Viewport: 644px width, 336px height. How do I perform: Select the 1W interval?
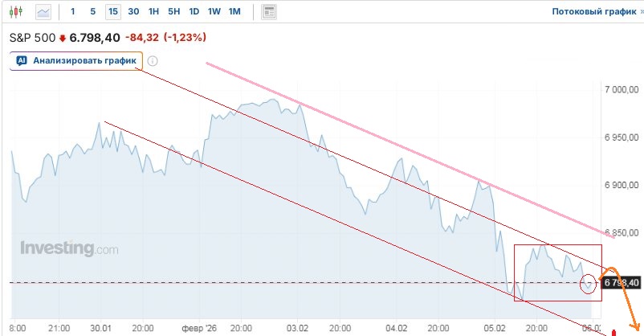(x=214, y=12)
